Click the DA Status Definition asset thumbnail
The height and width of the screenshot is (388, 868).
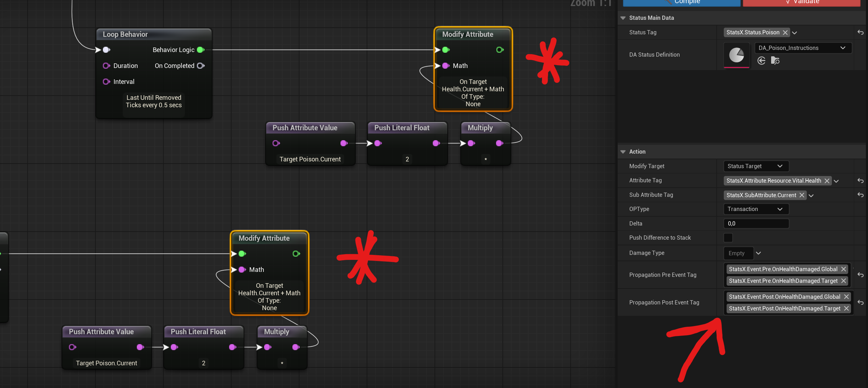pos(736,55)
